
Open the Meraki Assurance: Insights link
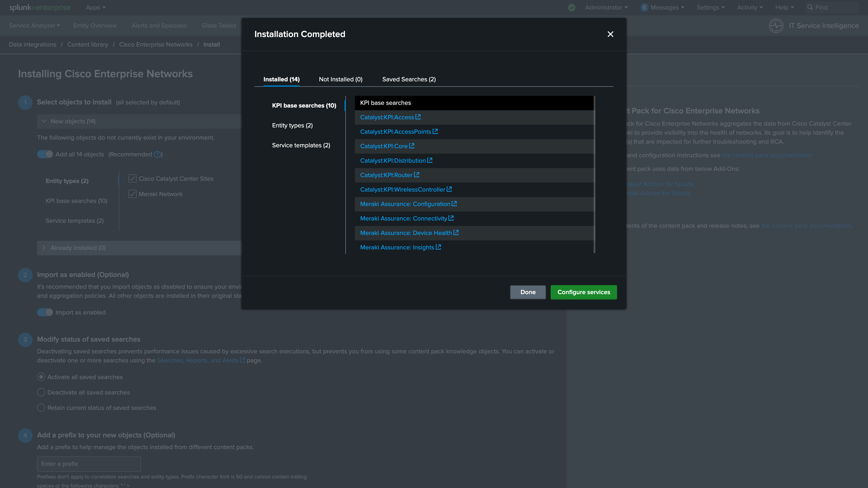(x=397, y=248)
